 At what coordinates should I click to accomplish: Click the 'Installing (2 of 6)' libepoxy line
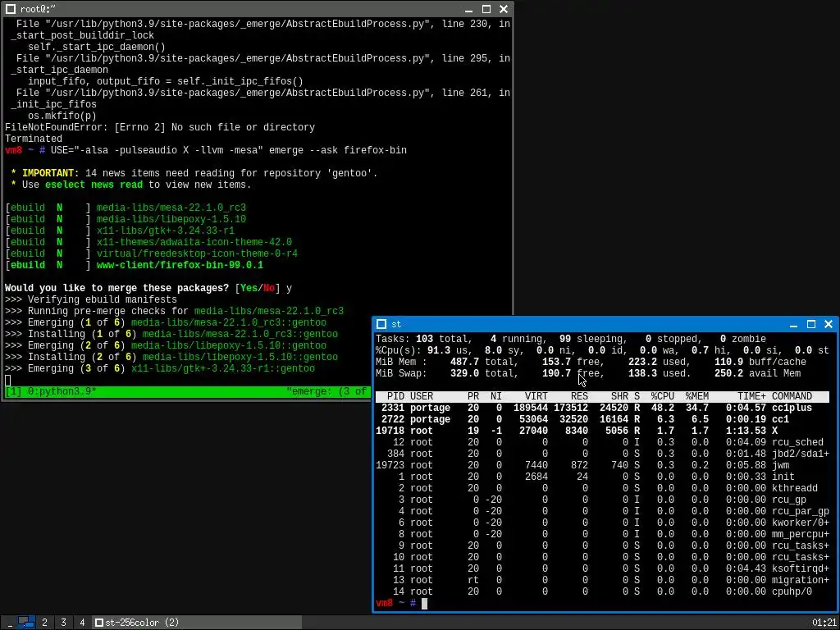[171, 358]
